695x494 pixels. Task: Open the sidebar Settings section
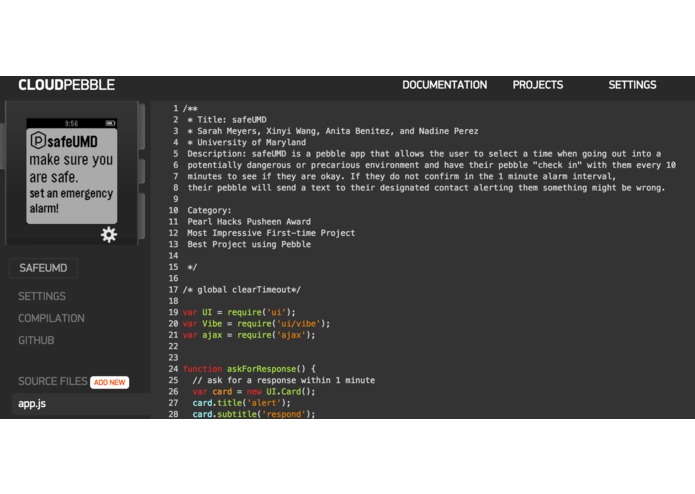pyautogui.click(x=42, y=296)
